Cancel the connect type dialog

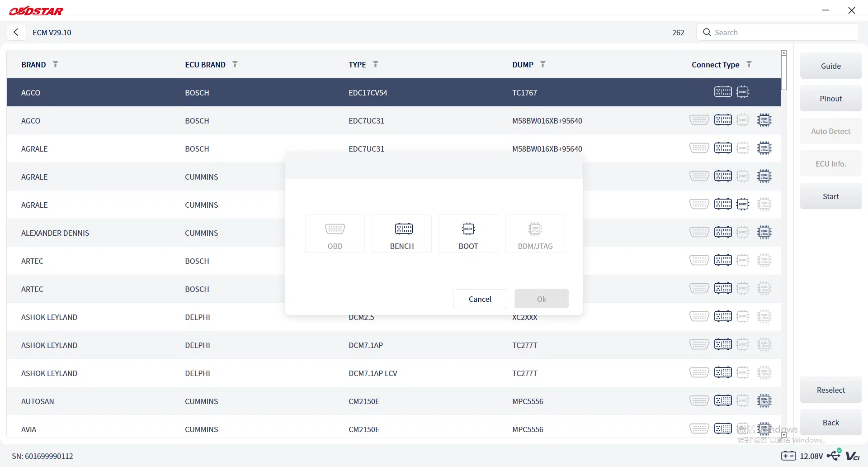[x=480, y=299]
